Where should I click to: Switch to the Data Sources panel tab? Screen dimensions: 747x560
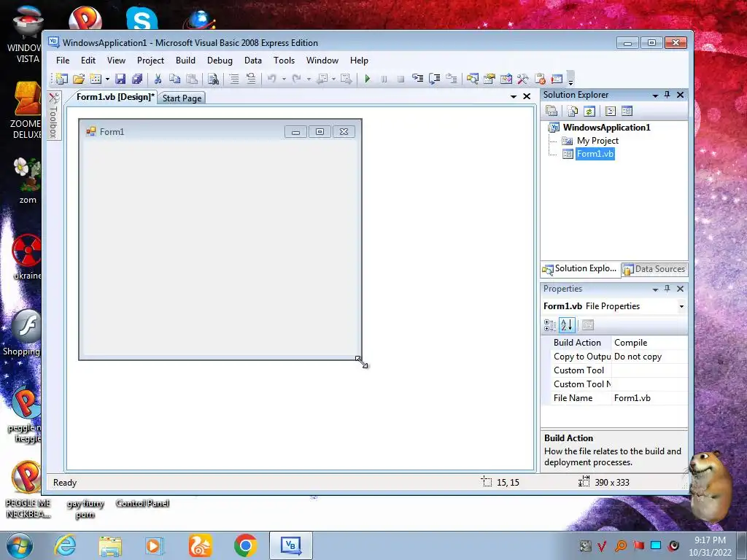tap(654, 269)
